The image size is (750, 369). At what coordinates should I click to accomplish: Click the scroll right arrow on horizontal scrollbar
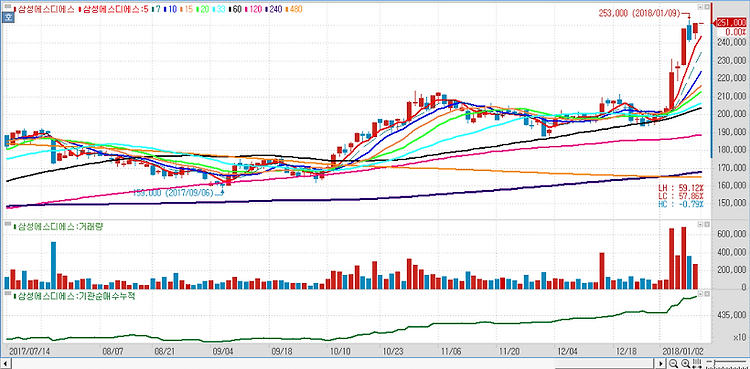tap(661, 364)
